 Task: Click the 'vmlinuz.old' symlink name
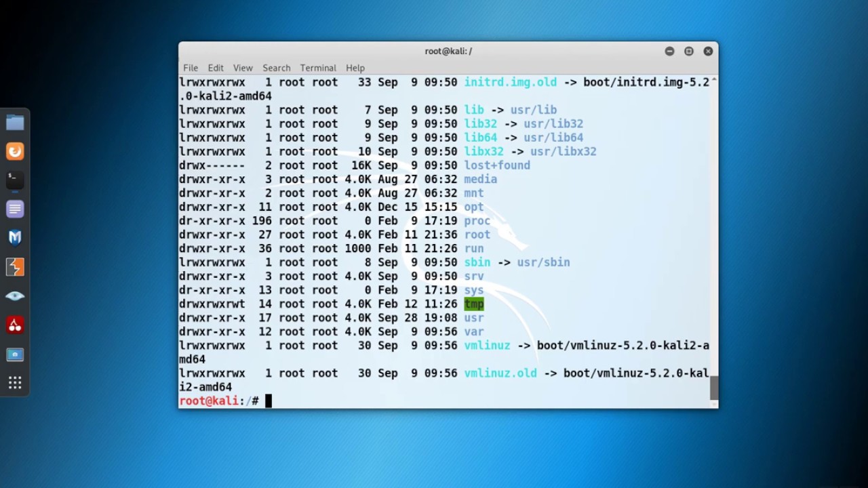(500, 373)
